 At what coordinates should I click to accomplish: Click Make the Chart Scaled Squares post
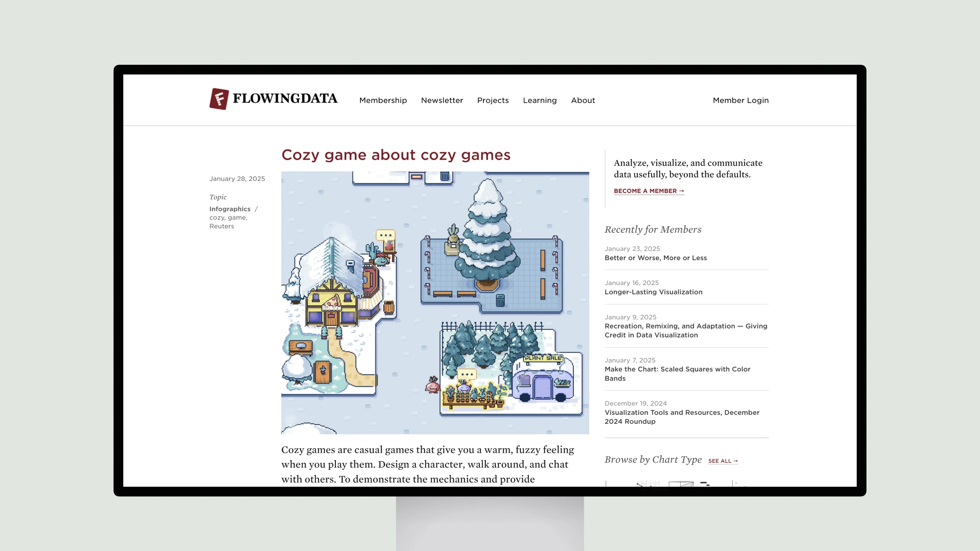point(677,373)
